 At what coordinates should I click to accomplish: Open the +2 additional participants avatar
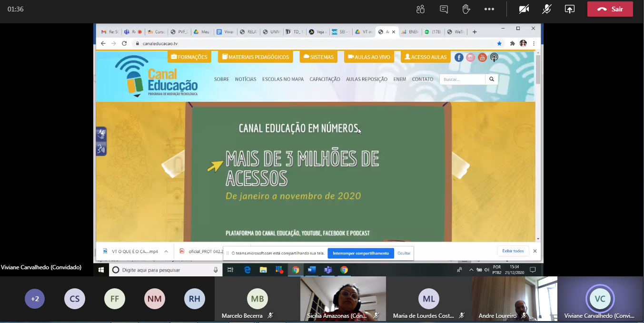pyautogui.click(x=35, y=299)
